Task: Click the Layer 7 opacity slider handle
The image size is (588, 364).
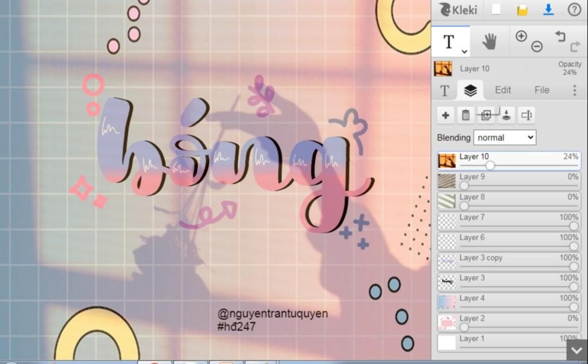Action: (574, 226)
